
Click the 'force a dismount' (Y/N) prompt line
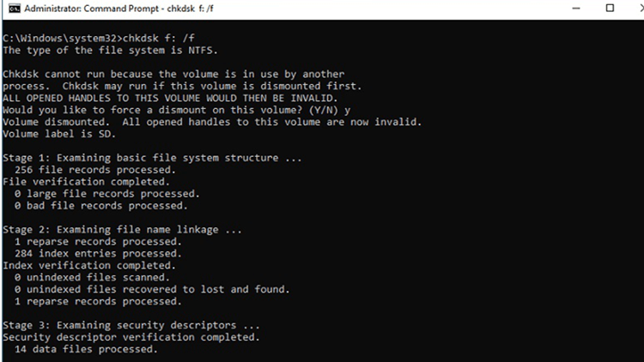tap(177, 110)
